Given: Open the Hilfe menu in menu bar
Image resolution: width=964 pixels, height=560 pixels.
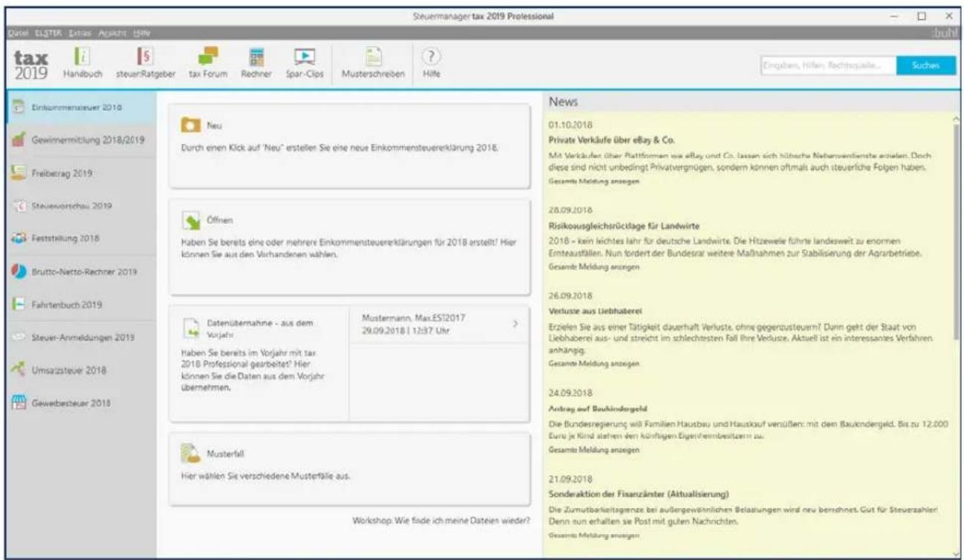Looking at the screenshot, I should click(141, 33).
